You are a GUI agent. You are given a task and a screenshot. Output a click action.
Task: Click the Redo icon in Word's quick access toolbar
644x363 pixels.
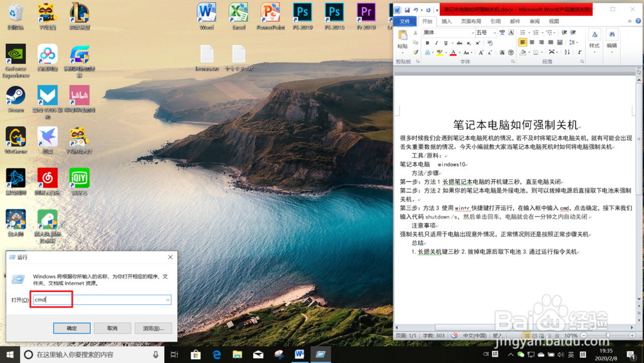click(428, 10)
